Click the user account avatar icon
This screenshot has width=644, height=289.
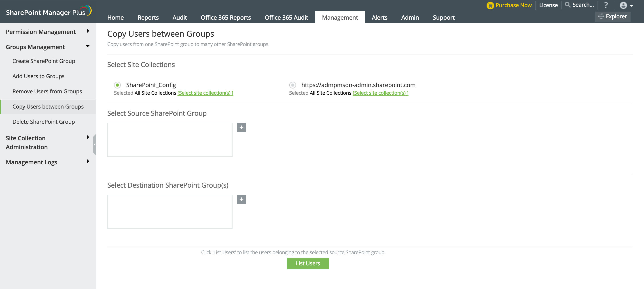tap(623, 5)
